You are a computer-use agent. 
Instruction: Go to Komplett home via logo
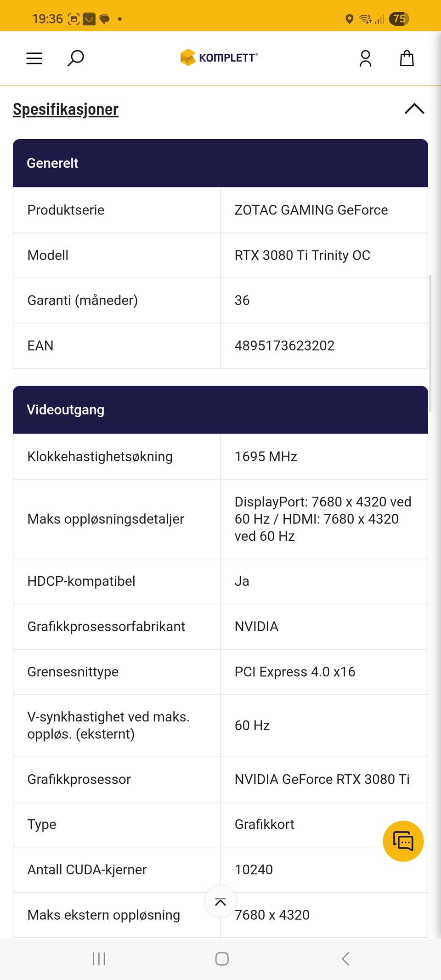point(219,57)
